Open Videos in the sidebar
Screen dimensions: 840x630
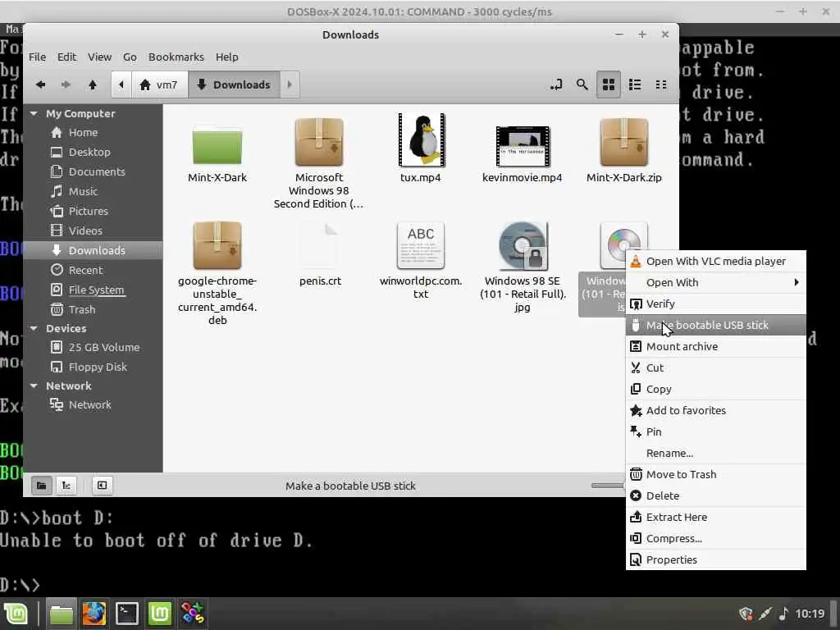point(93,231)
